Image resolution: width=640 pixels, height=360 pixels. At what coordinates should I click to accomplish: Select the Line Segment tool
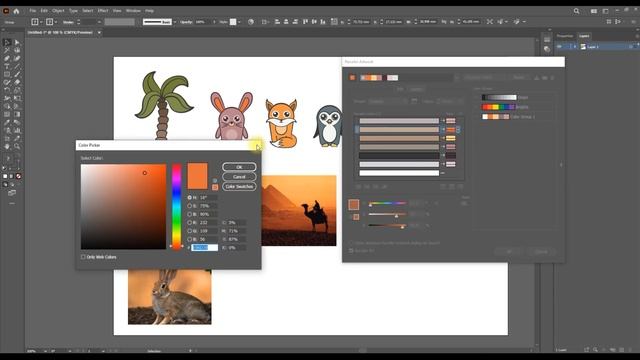(x=17, y=66)
